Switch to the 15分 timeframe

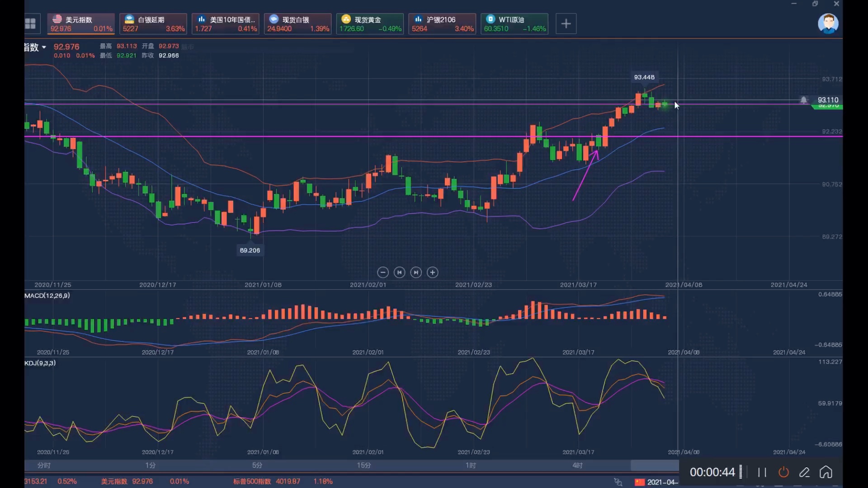[364, 465]
